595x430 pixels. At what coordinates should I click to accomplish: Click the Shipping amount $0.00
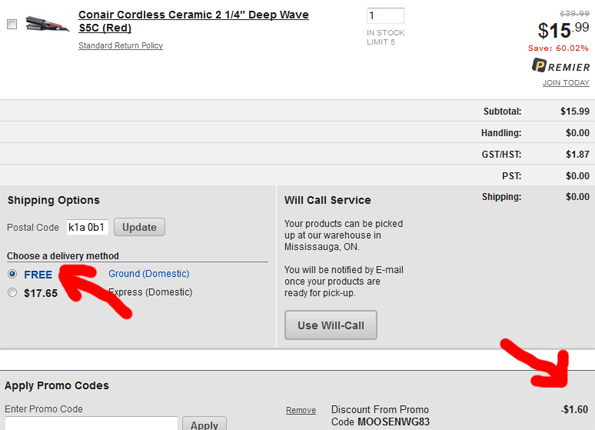(x=578, y=197)
